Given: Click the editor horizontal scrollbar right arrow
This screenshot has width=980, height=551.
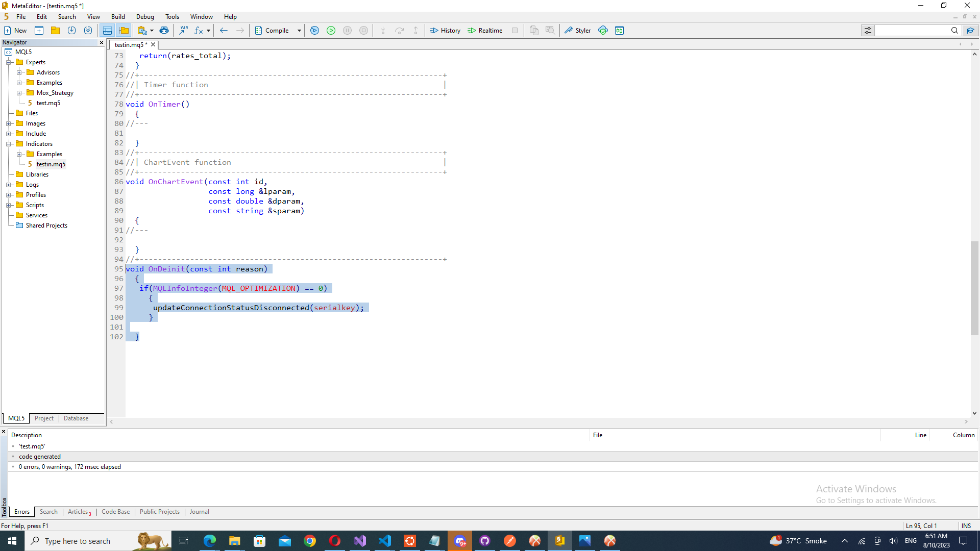Looking at the screenshot, I should 966,421.
